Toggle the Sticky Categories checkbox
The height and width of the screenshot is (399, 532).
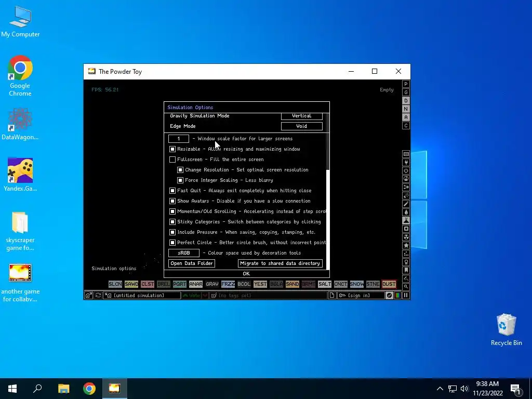[x=172, y=222]
